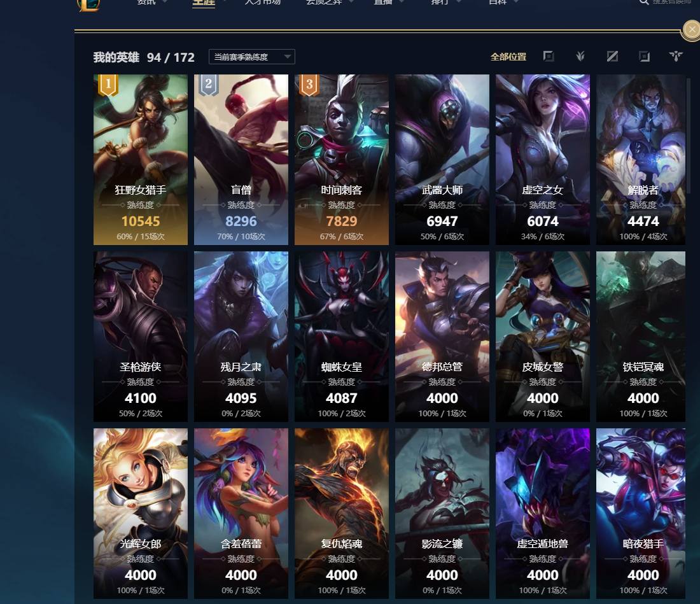Open the 狂野女猎手 rank 1 champion card
This screenshot has height=604, width=700.
click(x=141, y=159)
